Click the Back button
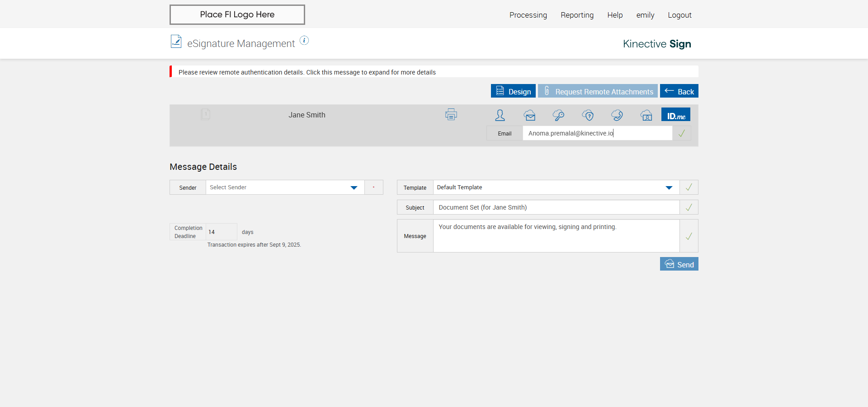This screenshot has width=868, height=407. click(x=679, y=91)
